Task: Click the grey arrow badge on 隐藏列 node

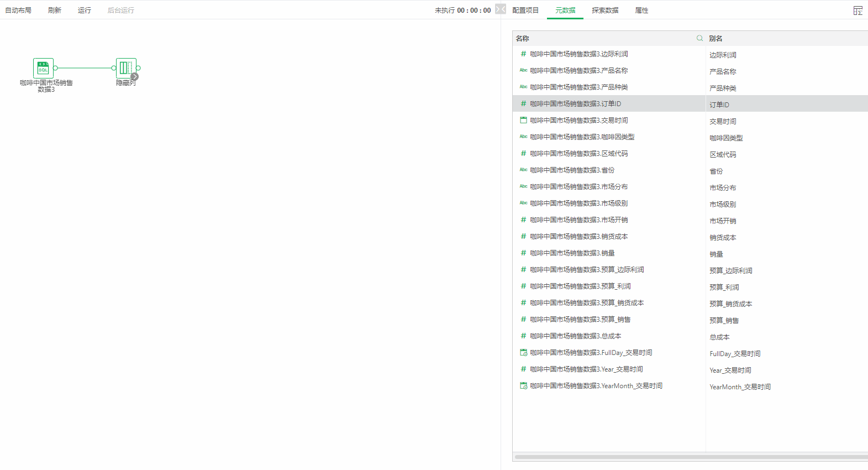Action: pyautogui.click(x=134, y=77)
